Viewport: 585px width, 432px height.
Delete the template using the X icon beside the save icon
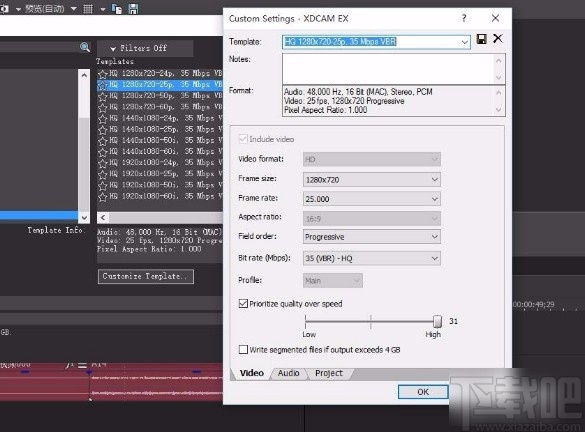[498, 38]
